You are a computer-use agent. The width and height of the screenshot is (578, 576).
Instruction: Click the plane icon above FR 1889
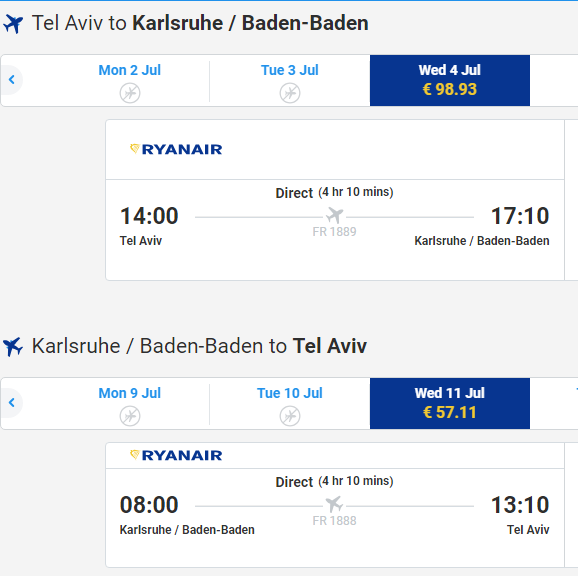334,215
